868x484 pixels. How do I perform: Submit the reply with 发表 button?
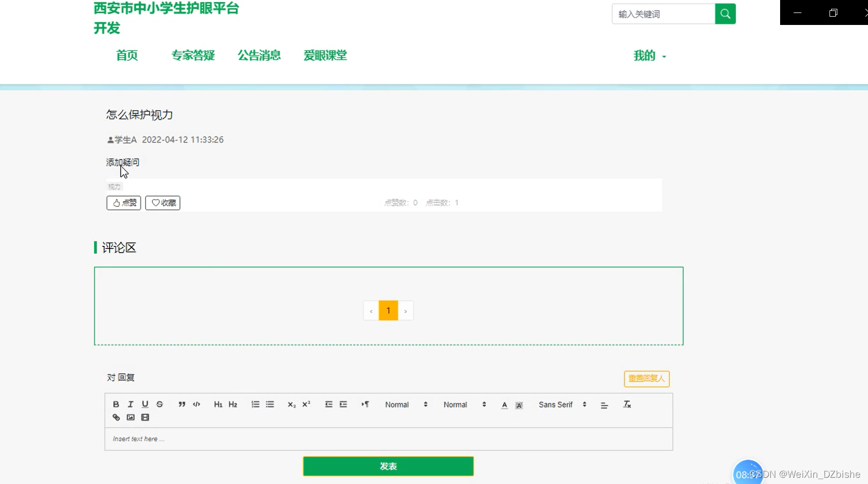coord(388,466)
